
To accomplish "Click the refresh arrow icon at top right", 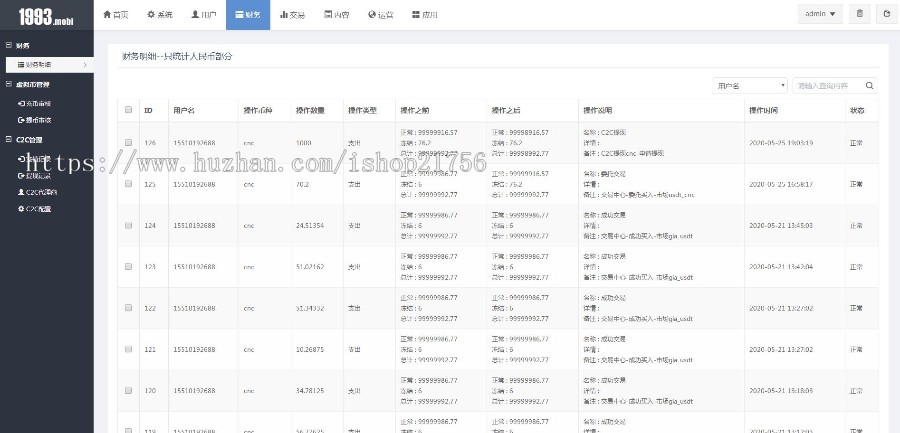I will coord(887,14).
